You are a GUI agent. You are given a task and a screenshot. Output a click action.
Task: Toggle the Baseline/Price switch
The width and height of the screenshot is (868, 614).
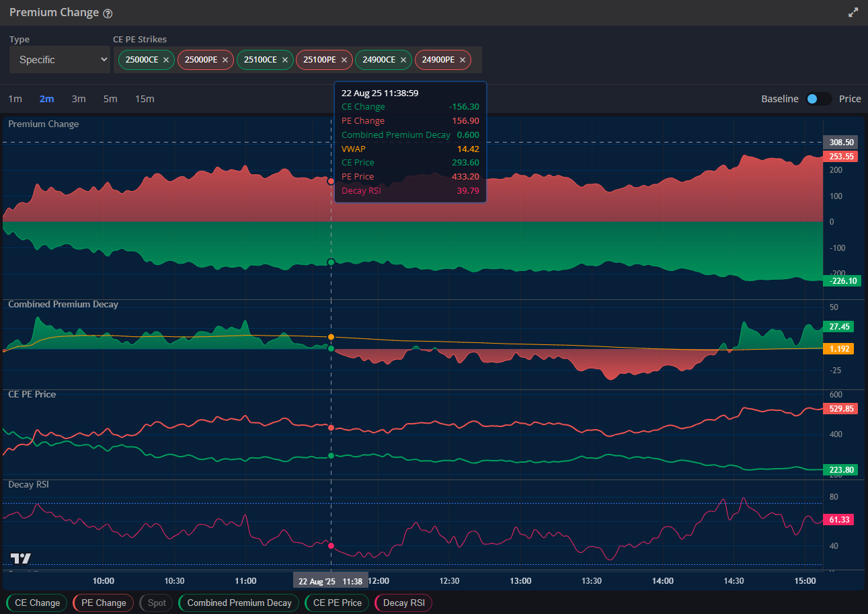pos(818,99)
